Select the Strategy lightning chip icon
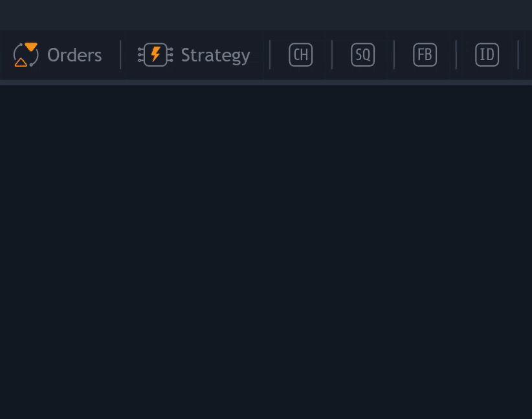This screenshot has width=532, height=419. pyautogui.click(x=155, y=54)
